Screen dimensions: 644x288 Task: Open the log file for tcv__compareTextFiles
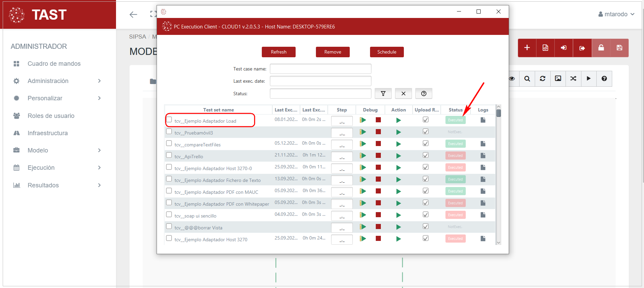coord(483,144)
